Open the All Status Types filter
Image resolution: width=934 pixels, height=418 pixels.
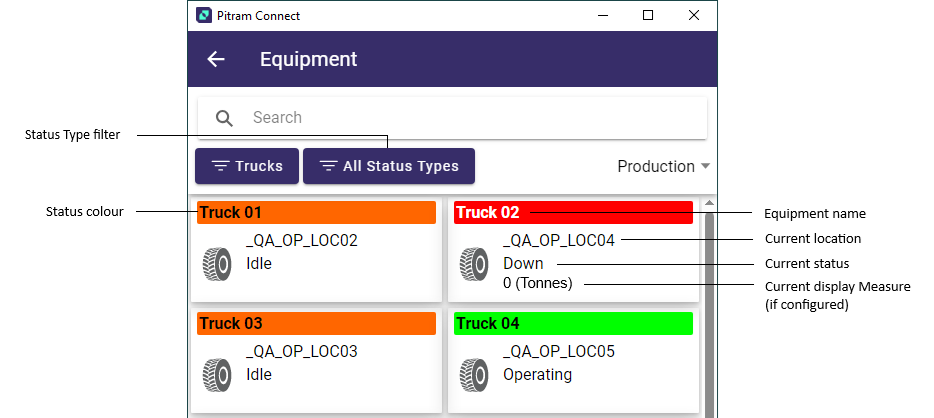(x=389, y=166)
